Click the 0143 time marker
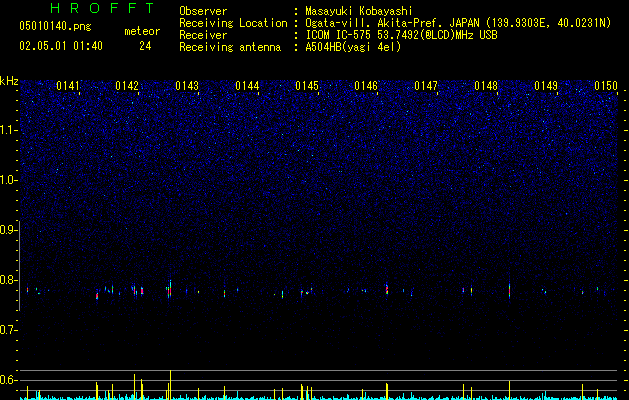Image resolution: width=629 pixels, height=400 pixels. point(187,86)
